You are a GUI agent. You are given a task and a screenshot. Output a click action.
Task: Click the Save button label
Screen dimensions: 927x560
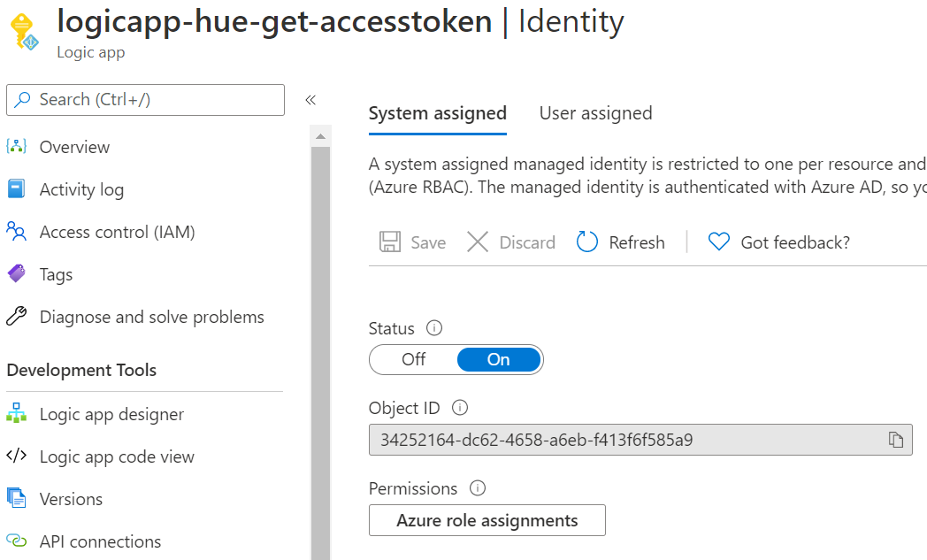coord(429,242)
